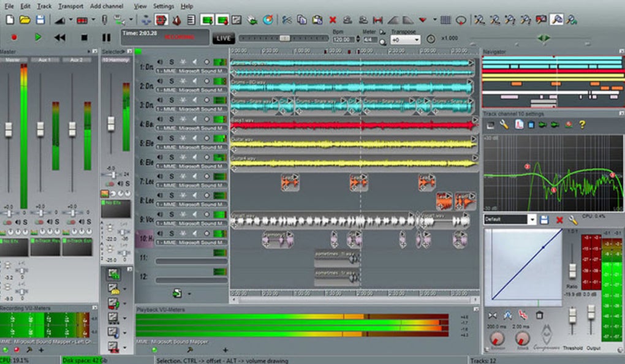Open the Default preset dropdown
Image resolution: width=625 pixels, height=364 pixels.
[532, 219]
